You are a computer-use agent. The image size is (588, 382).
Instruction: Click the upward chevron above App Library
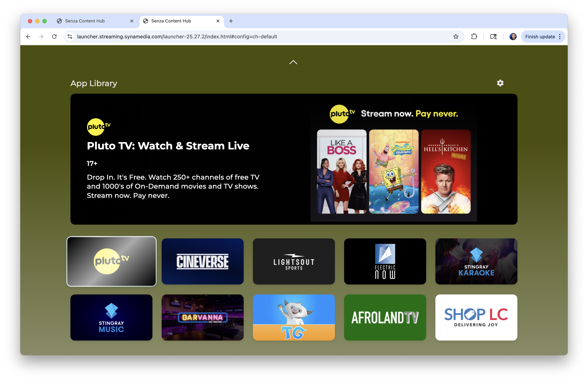click(293, 62)
